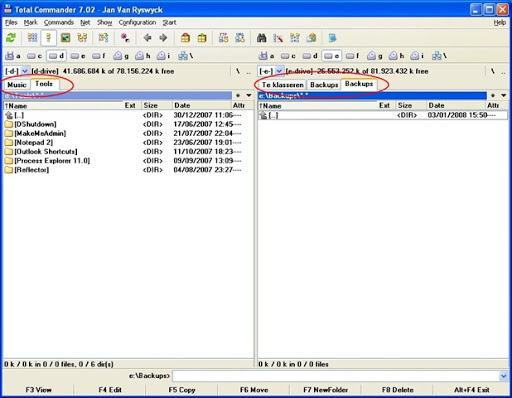512x398 pixels.
Task: Show thumbnail view using picture icon
Action: click(65, 38)
